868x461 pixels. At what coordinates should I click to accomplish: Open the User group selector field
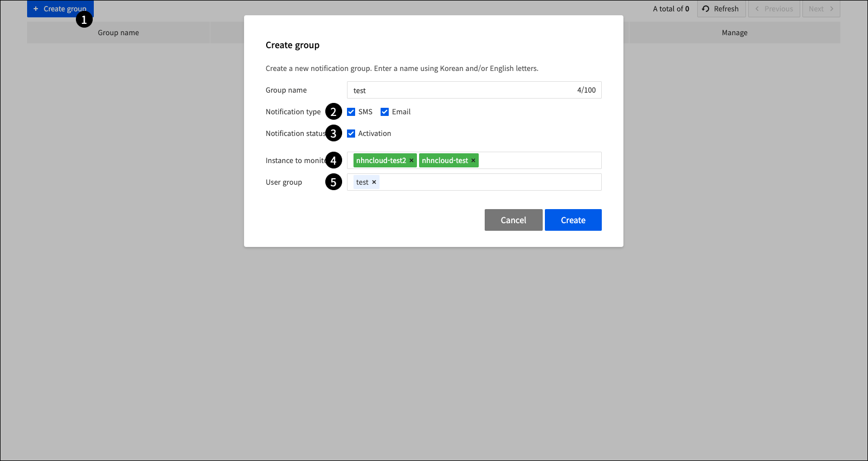474,182
